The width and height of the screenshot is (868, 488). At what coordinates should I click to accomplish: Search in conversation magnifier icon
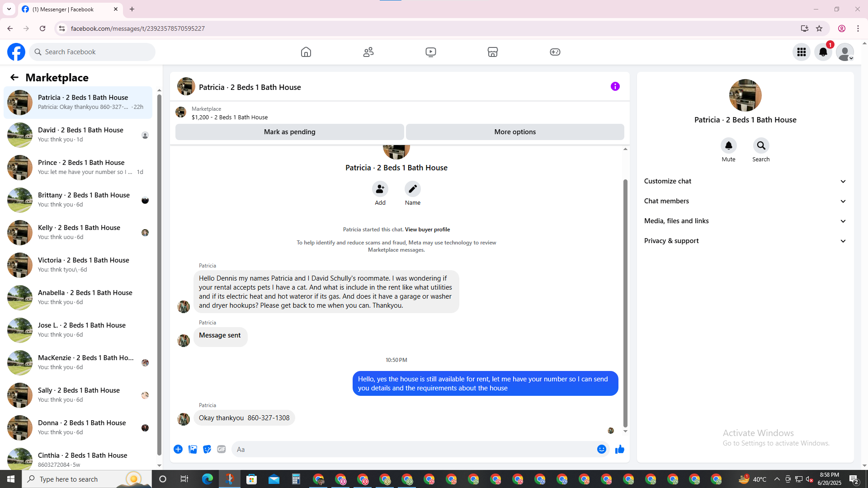pos(761,145)
